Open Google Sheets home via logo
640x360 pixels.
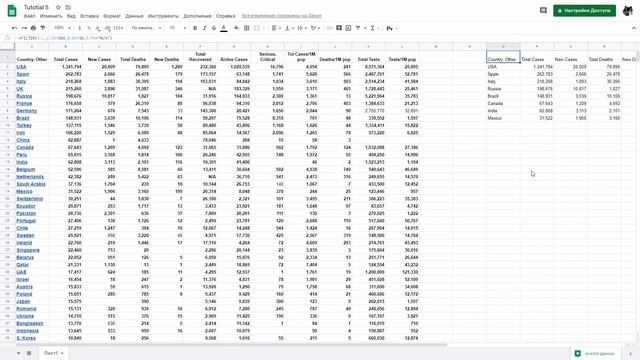point(12,11)
